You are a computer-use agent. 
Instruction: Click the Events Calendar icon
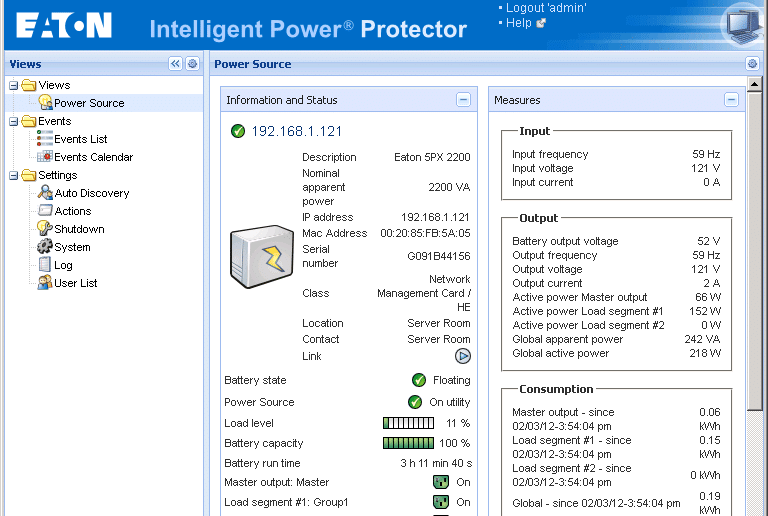click(45, 157)
